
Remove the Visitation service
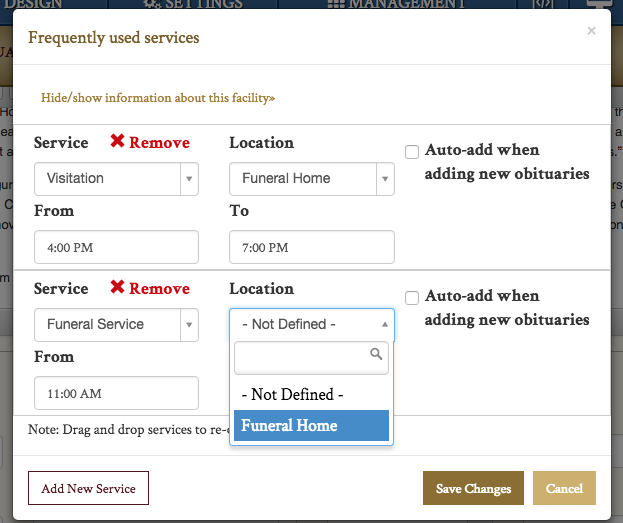click(x=150, y=143)
